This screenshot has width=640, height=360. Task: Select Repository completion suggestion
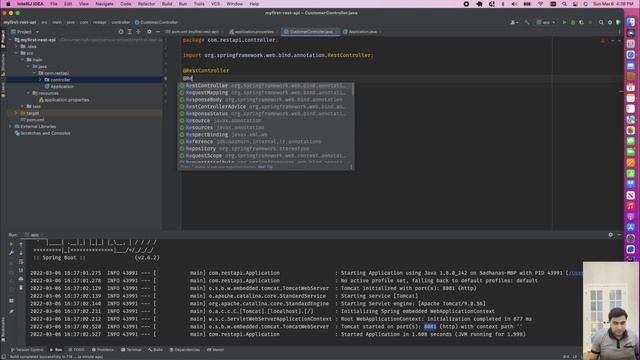(x=266, y=149)
